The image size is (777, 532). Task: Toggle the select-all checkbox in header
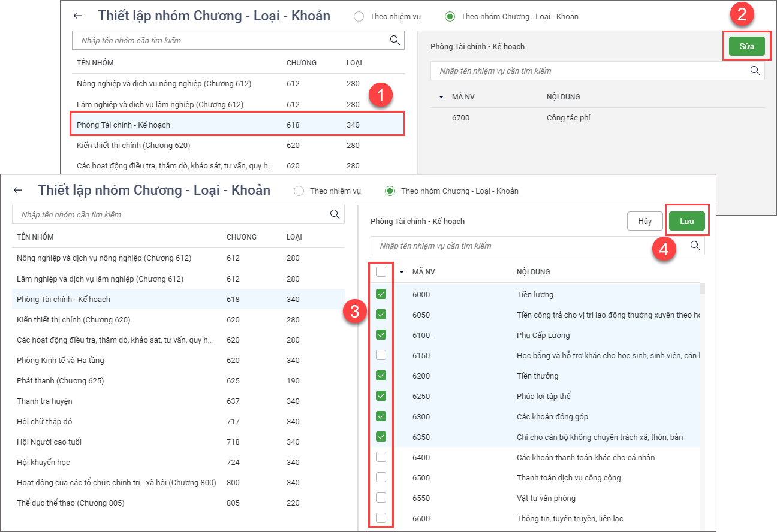[381, 272]
